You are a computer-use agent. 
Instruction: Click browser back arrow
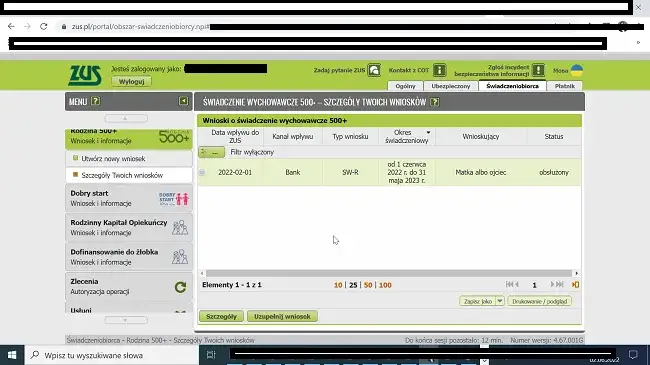[11, 27]
